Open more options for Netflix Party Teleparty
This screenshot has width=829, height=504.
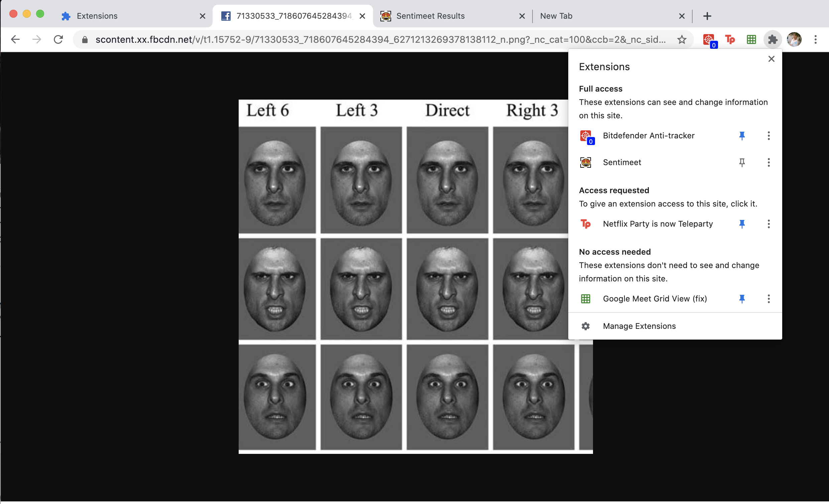point(768,224)
